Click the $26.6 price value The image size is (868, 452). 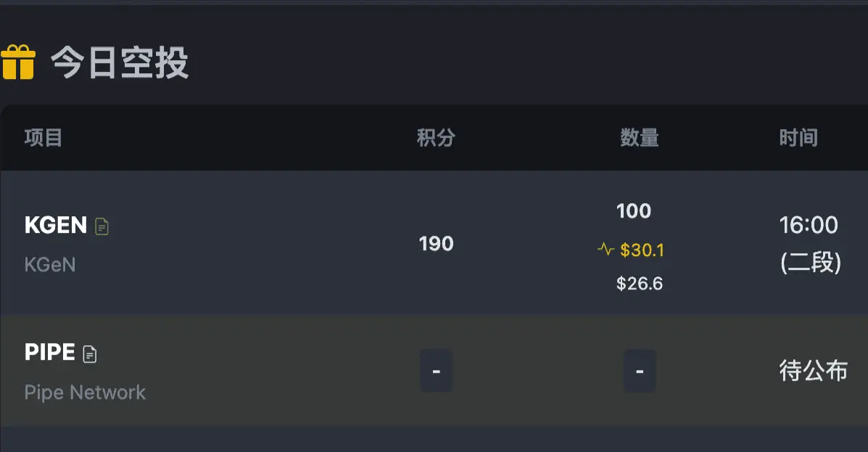pyautogui.click(x=640, y=284)
